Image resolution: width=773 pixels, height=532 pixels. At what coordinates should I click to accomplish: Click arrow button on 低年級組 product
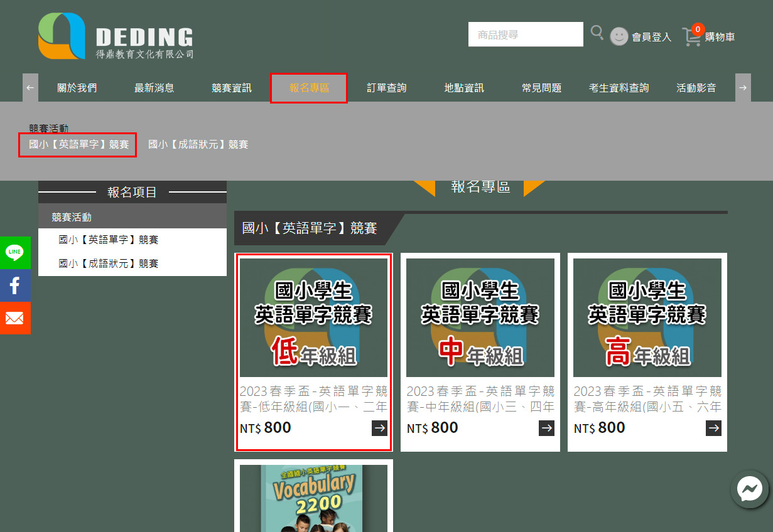379,428
